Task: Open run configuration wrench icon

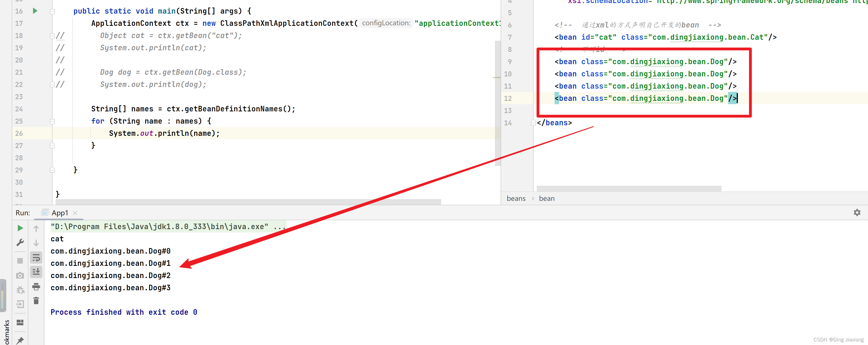Action: coord(20,243)
